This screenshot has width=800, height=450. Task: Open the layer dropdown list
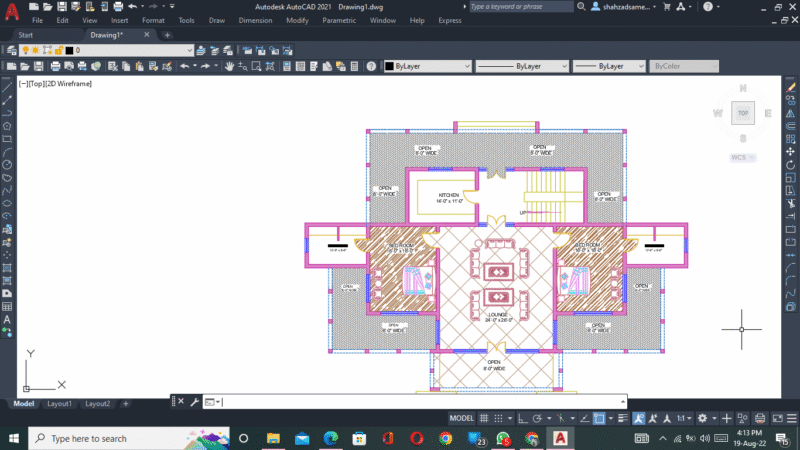(189, 50)
